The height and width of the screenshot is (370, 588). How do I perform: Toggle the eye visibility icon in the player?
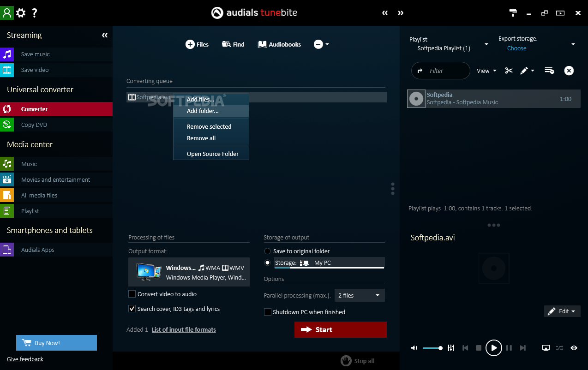pyautogui.click(x=574, y=348)
